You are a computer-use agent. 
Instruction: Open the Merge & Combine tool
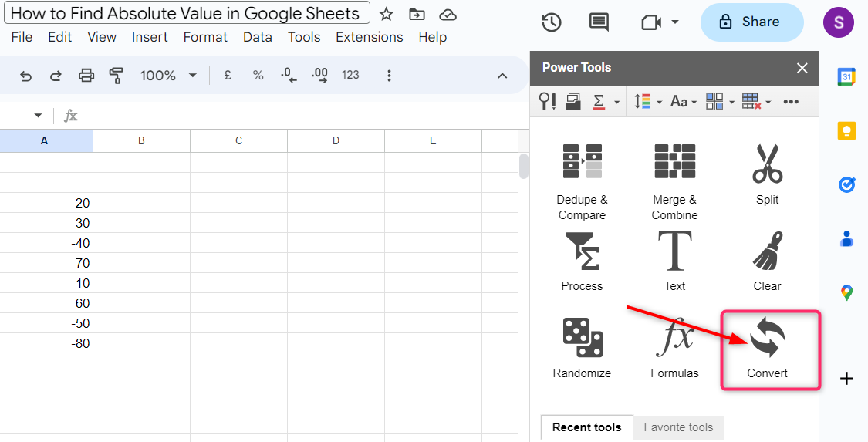coord(674,182)
